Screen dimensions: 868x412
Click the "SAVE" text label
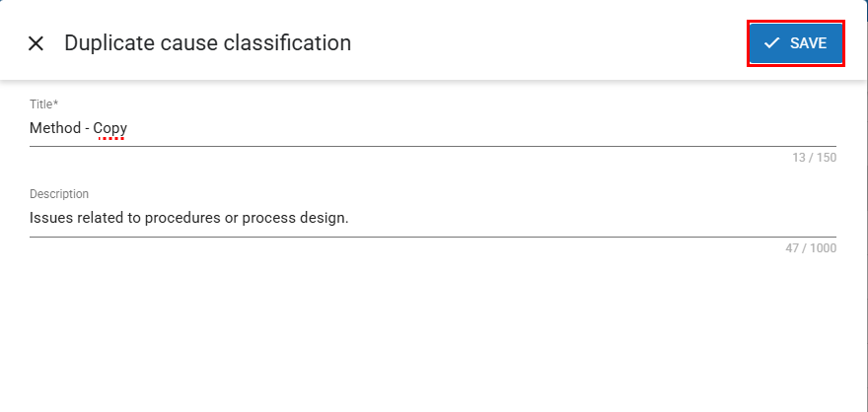808,43
